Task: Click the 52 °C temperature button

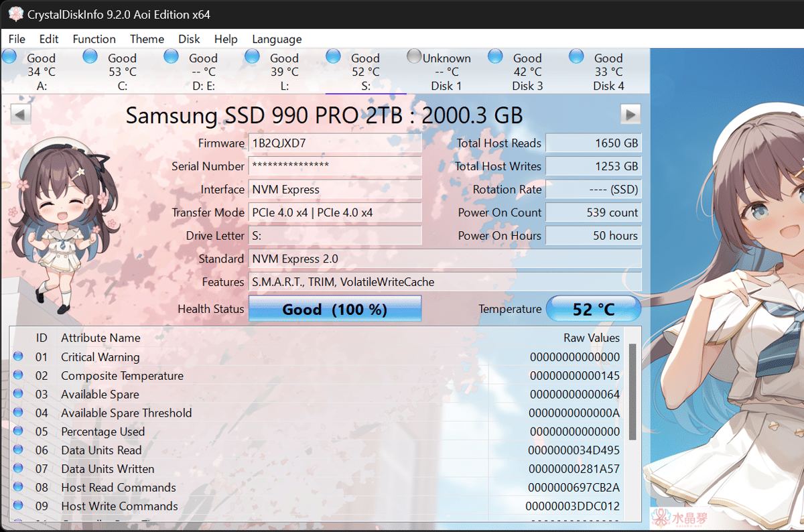Action: tap(594, 309)
